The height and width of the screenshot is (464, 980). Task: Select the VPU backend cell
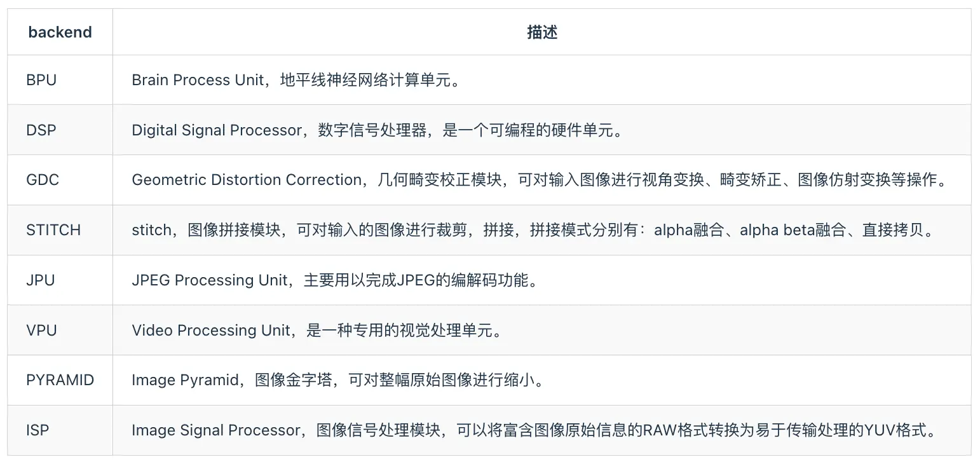tap(41, 331)
